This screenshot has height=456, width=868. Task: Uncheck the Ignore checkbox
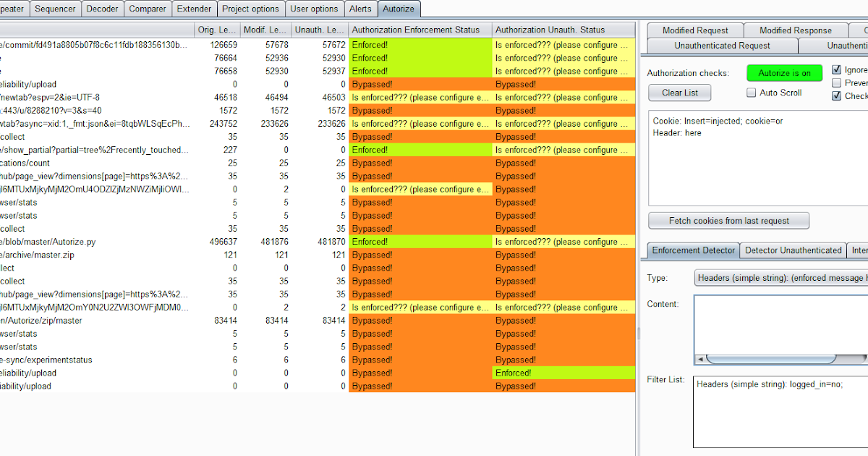click(837, 69)
